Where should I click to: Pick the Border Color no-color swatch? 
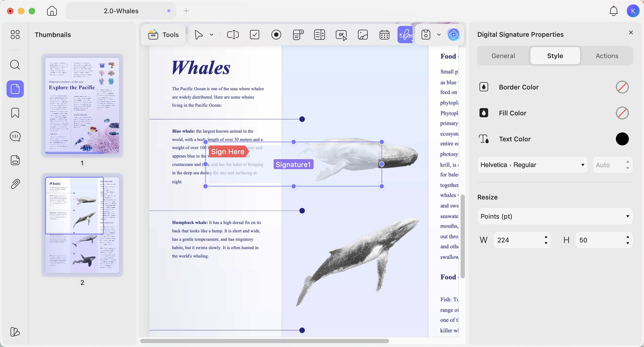[622, 87]
